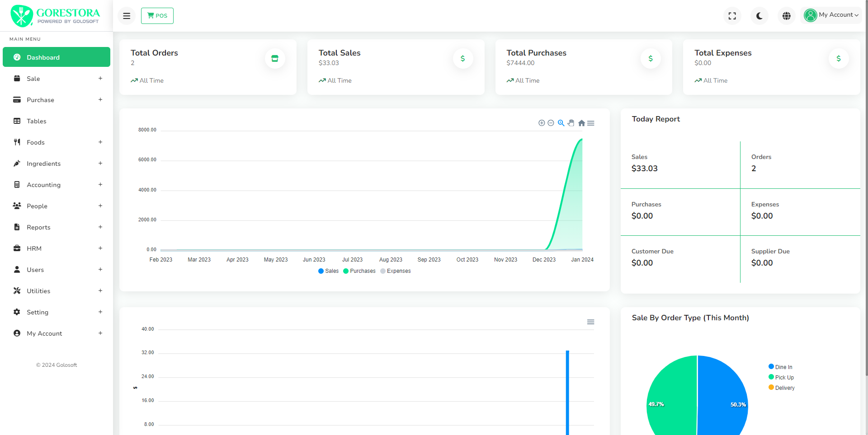
Task: Toggle Expenses series in chart legend
Action: 396,271
